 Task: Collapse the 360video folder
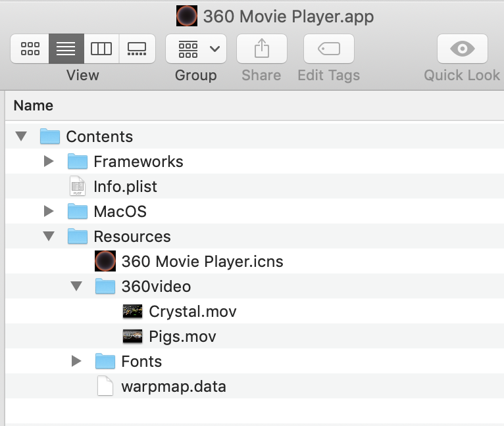pyautogui.click(x=76, y=286)
